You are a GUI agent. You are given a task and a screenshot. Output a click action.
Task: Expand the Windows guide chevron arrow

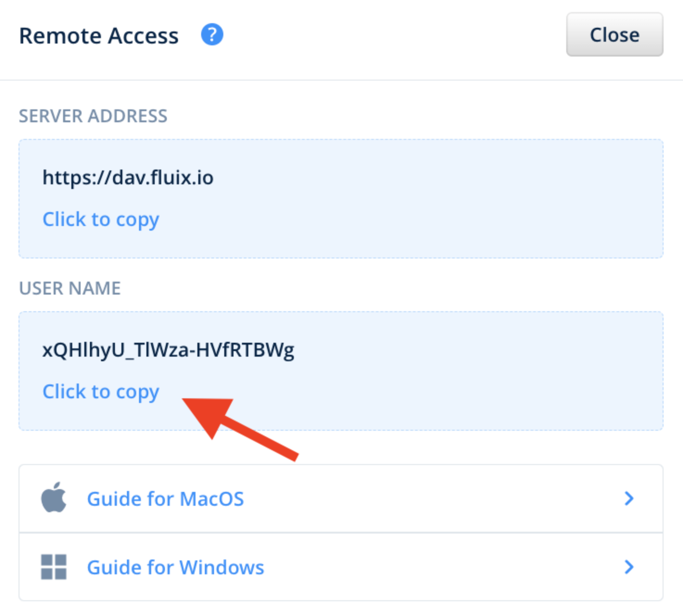click(628, 567)
